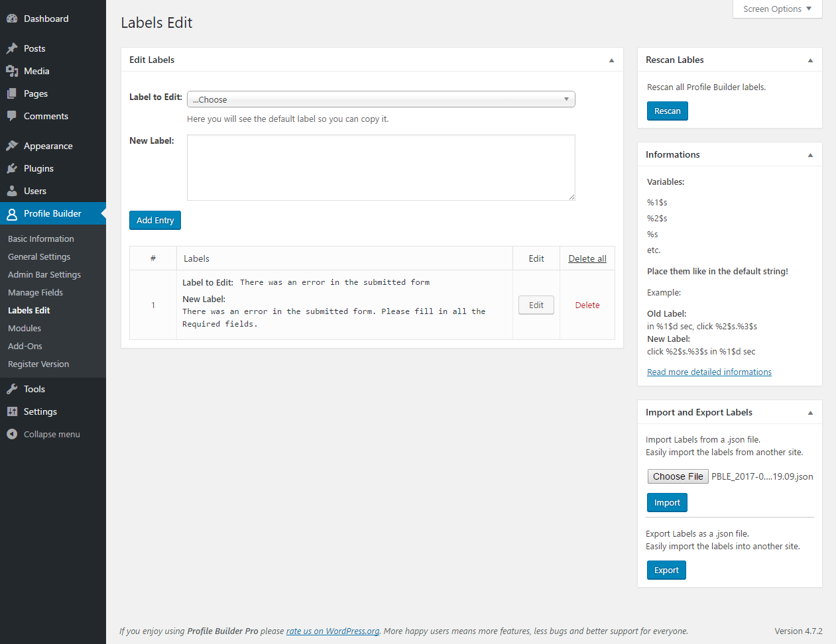836x644 pixels.
Task: Collapse the Informations box
Action: click(810, 155)
